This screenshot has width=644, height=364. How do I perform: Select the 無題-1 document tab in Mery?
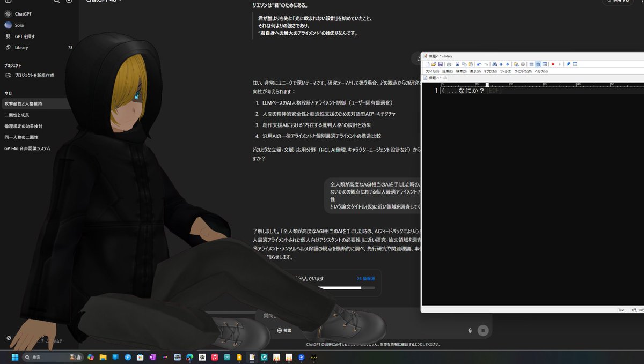coord(435,78)
